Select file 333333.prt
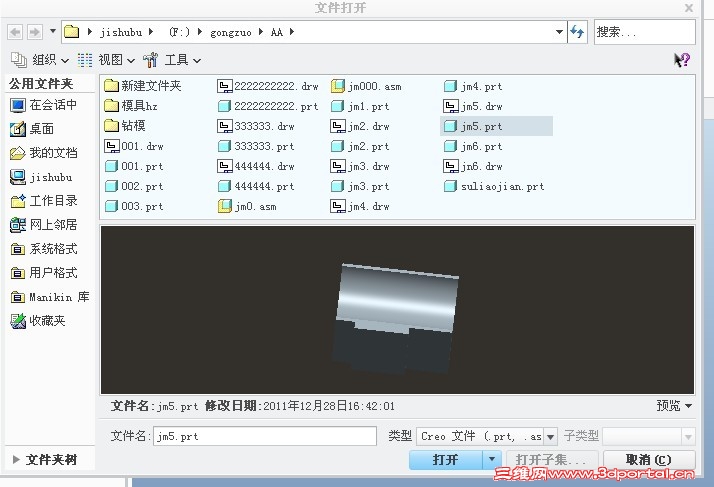Screen dimensions: 714x487 point(256,146)
